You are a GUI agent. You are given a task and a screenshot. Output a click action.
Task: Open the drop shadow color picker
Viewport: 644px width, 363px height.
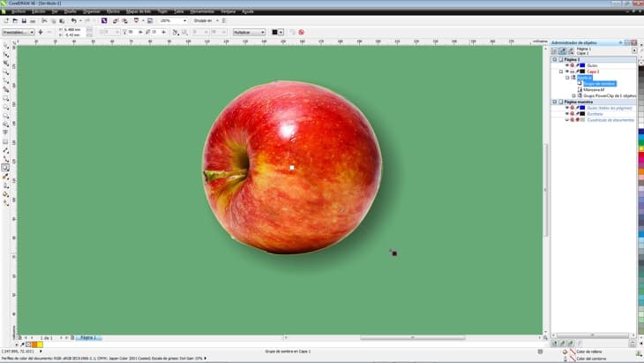coord(278,32)
